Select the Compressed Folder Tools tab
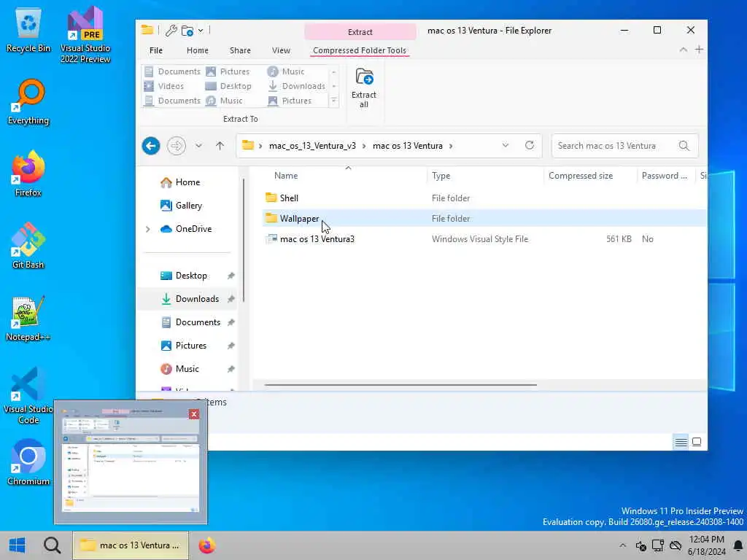The image size is (747, 560). point(360,50)
